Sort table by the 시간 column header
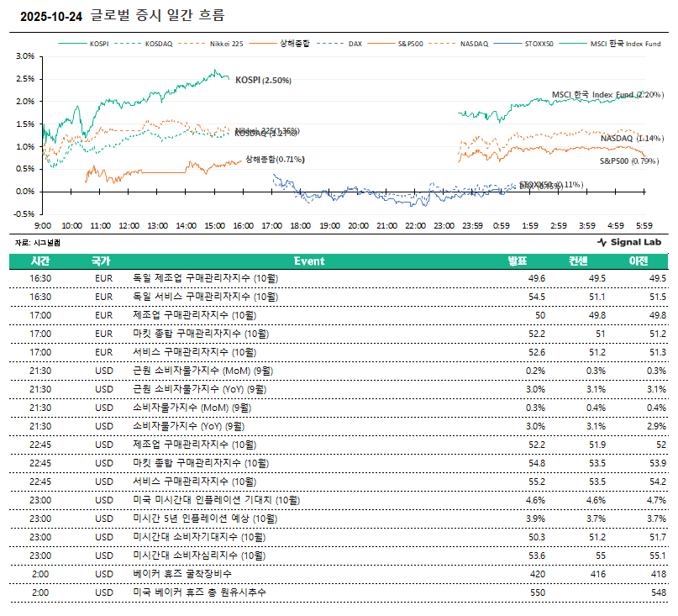Viewport: 678px width, 616px height. click(x=40, y=261)
